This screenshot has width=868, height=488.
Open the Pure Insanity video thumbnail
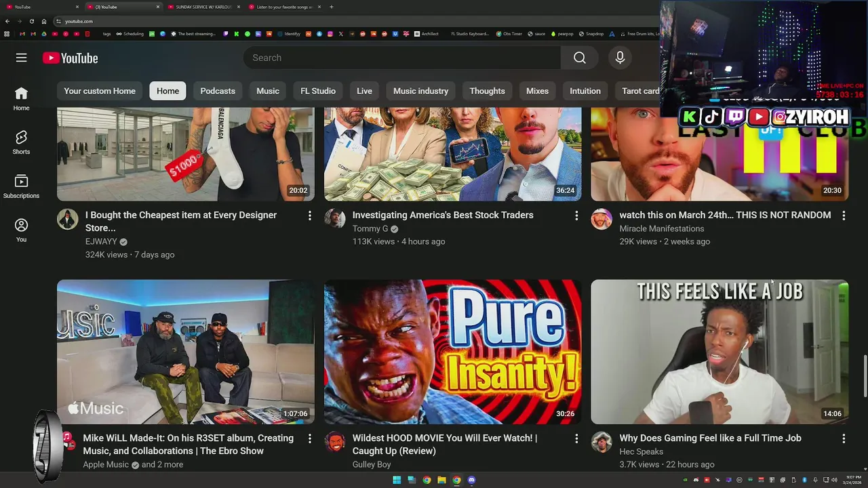[452, 352]
